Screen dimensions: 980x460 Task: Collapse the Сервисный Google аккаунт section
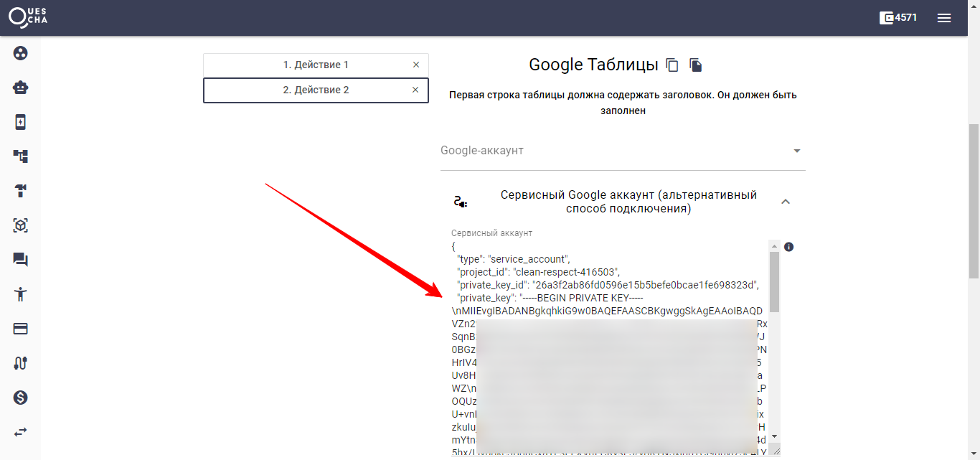click(x=786, y=202)
